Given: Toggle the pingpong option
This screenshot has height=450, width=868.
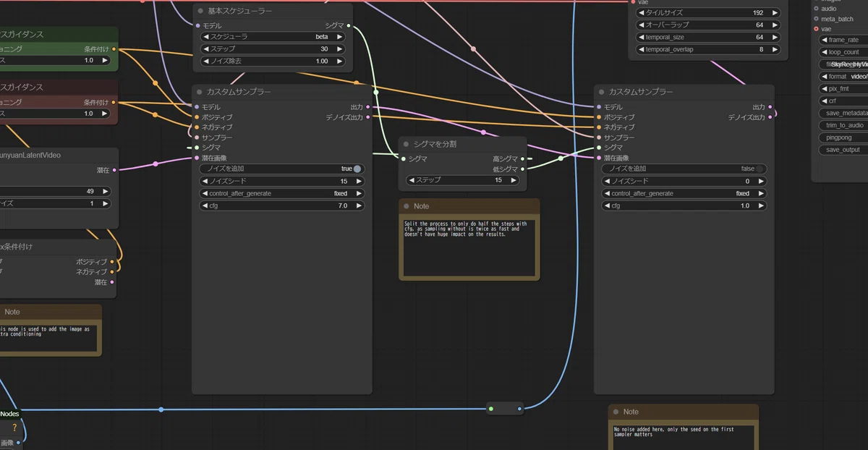Looking at the screenshot, I should [x=843, y=137].
